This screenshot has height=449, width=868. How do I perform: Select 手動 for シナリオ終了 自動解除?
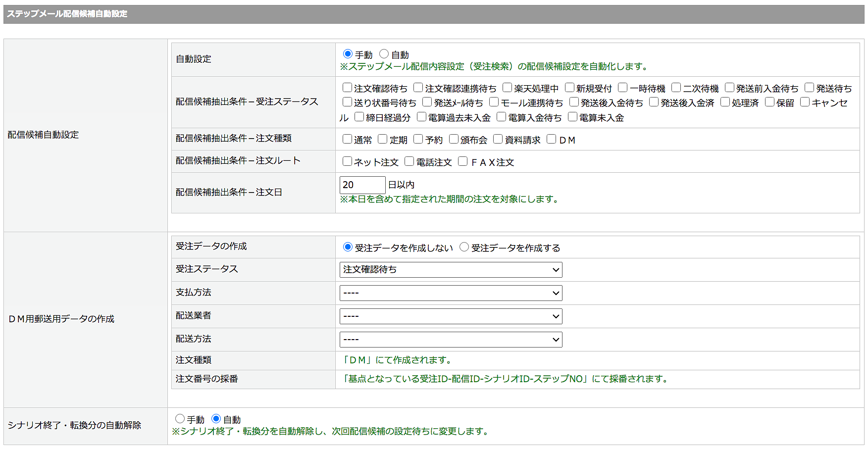[180, 419]
